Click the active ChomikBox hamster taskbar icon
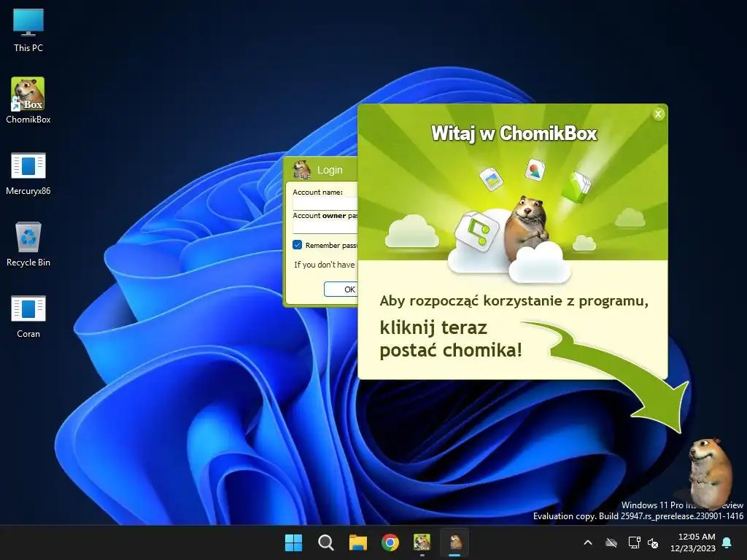Image resolution: width=747 pixels, height=560 pixels. (x=455, y=542)
